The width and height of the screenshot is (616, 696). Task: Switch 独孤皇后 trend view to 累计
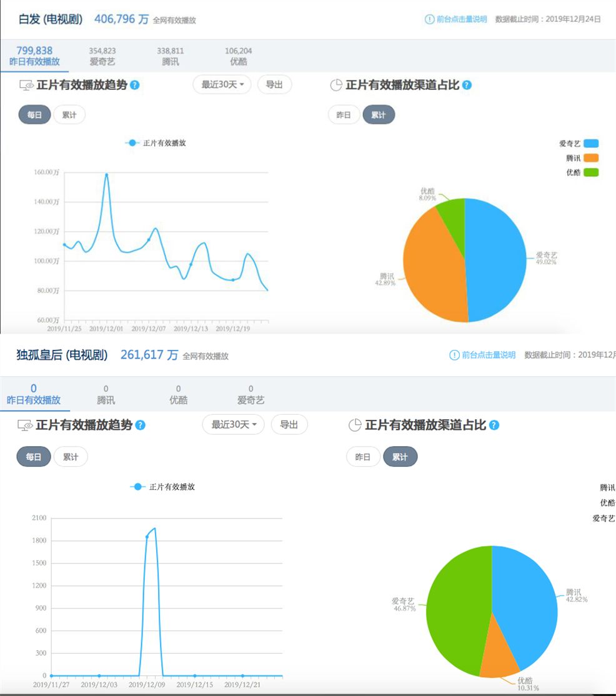(69, 457)
